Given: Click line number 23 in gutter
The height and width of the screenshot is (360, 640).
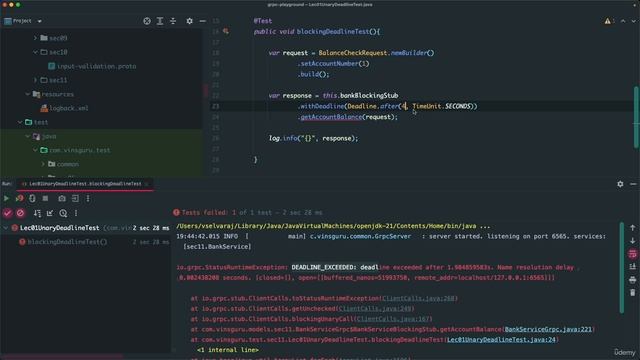Looking at the screenshot, I should coord(216,106).
